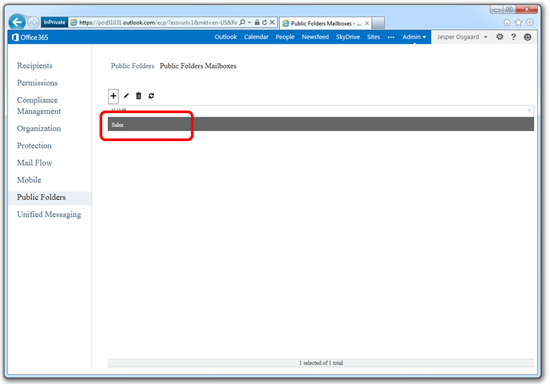This screenshot has width=550, height=385.
Task: Open the browser home icon
Action: [x=507, y=22]
